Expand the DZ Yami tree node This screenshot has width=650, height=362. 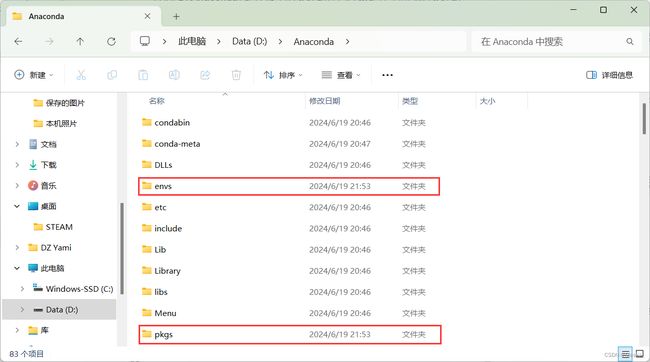pos(17,248)
